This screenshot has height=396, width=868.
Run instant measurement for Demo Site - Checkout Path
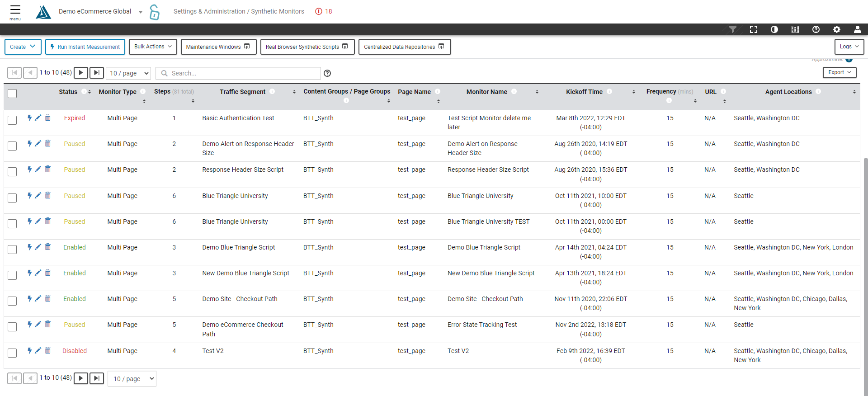pyautogui.click(x=29, y=298)
